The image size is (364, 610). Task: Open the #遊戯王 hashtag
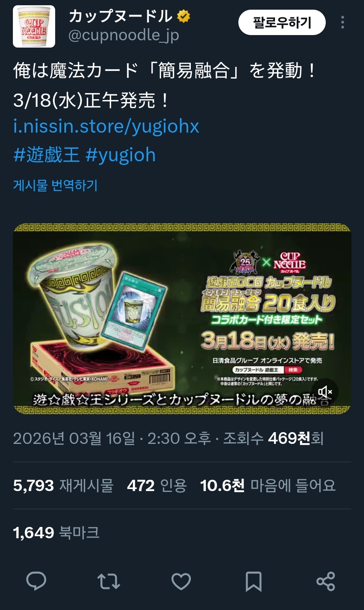click(x=46, y=155)
